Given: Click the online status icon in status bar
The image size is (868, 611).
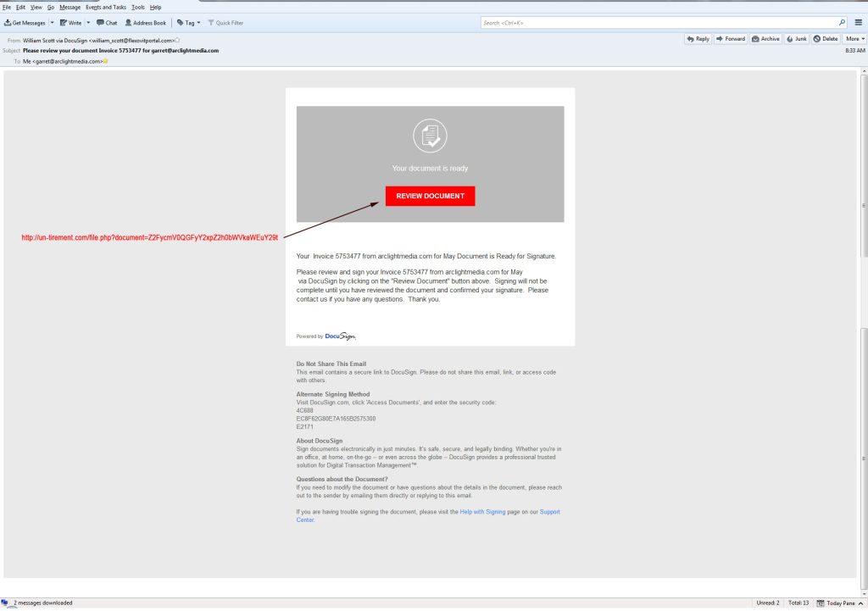Looking at the screenshot, I should [x=4, y=603].
